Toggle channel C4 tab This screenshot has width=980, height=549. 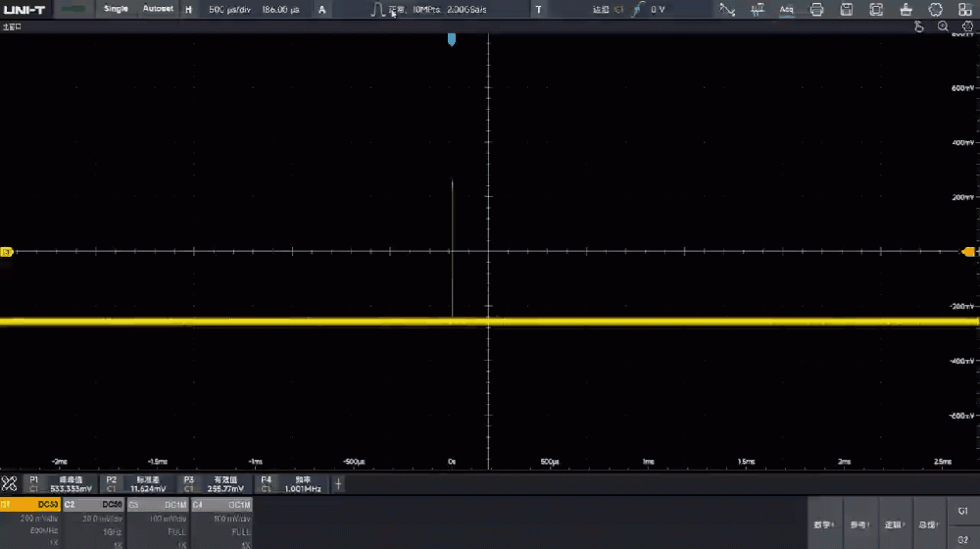(221, 504)
